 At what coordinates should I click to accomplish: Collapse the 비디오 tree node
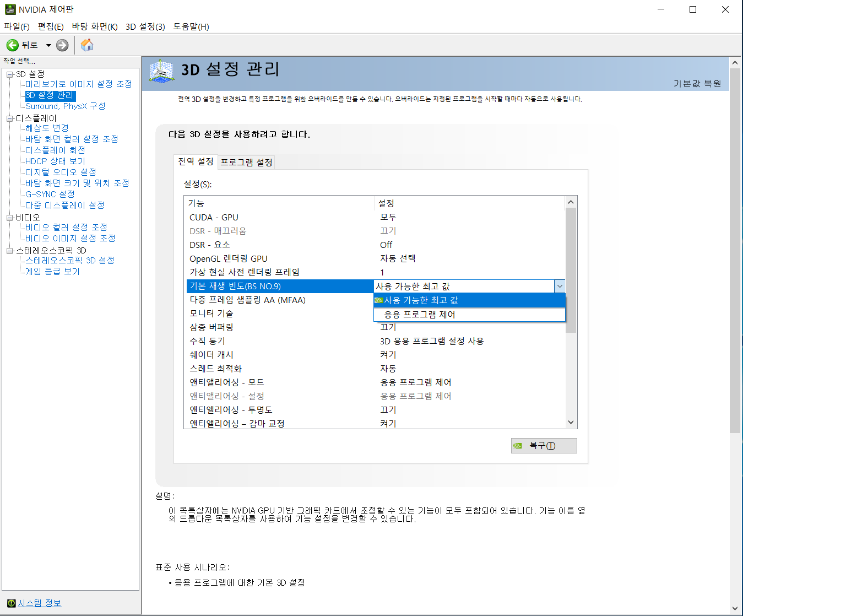tap(9, 218)
